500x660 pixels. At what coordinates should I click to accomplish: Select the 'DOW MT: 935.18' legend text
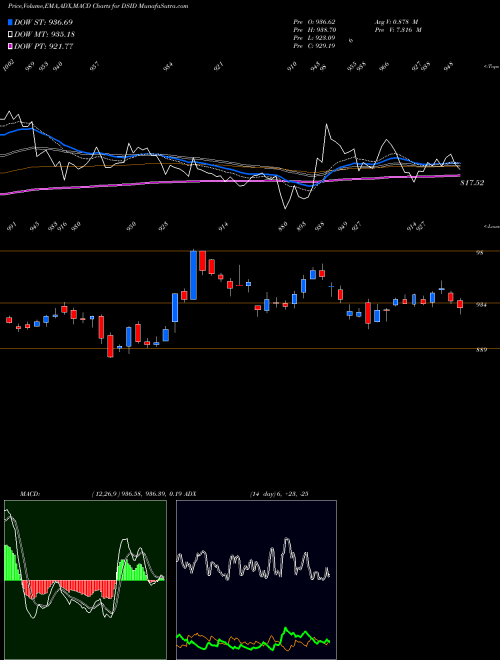click(x=44, y=34)
